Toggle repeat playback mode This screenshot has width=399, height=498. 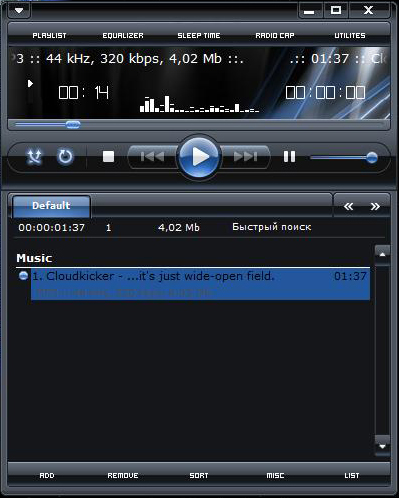point(65,157)
